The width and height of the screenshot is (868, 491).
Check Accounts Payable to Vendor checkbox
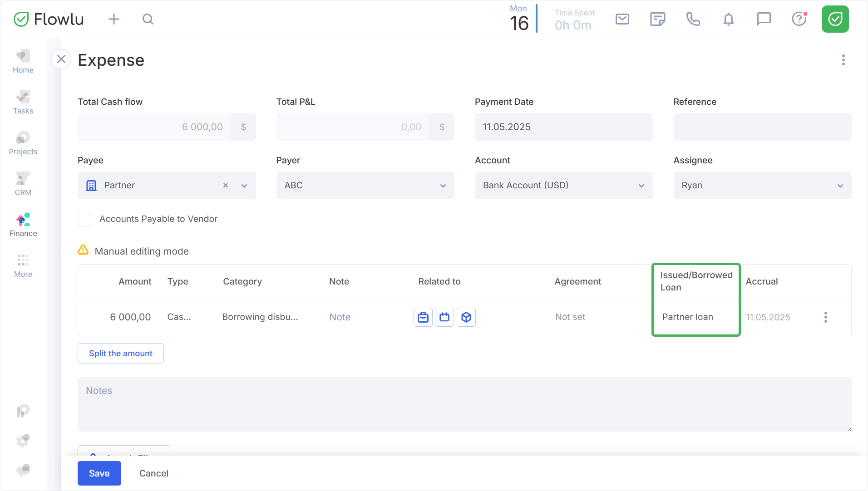[84, 219]
